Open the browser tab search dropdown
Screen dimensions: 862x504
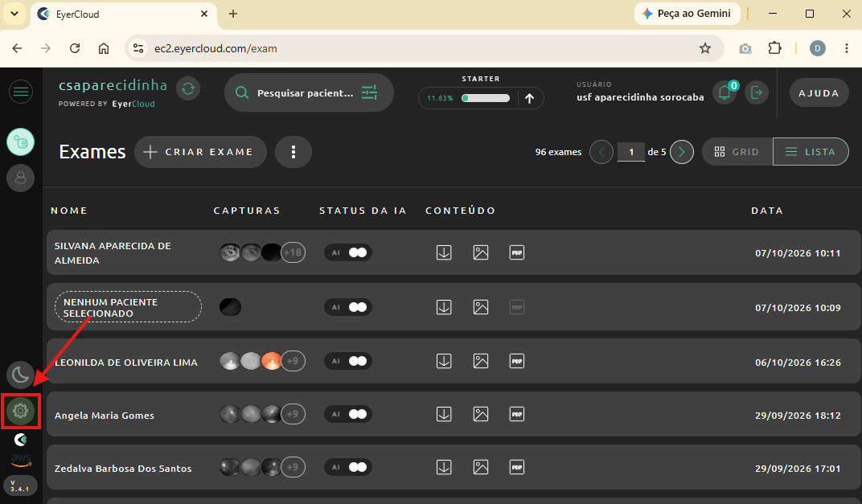14,14
